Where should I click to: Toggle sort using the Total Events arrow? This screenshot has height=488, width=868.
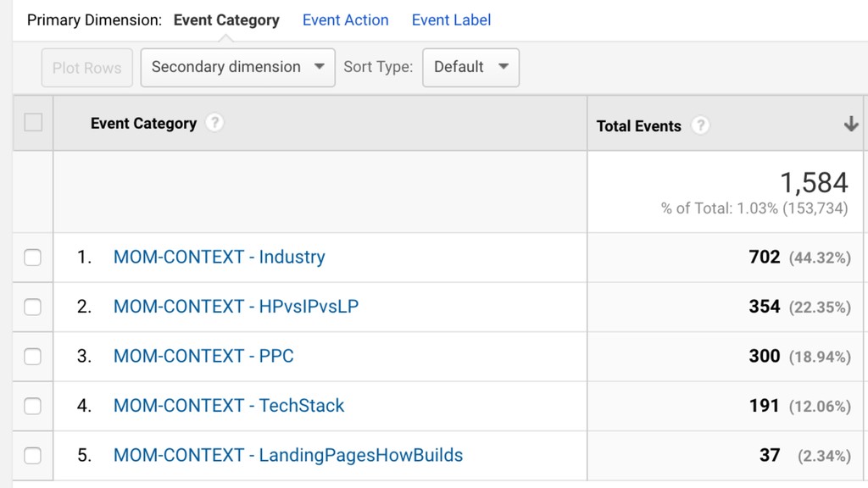pos(851,124)
